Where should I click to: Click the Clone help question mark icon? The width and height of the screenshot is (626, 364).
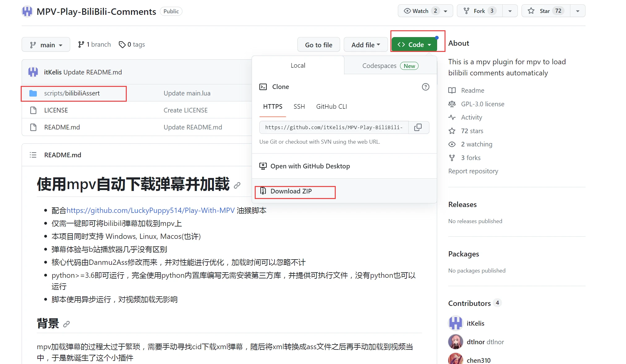pyautogui.click(x=425, y=87)
